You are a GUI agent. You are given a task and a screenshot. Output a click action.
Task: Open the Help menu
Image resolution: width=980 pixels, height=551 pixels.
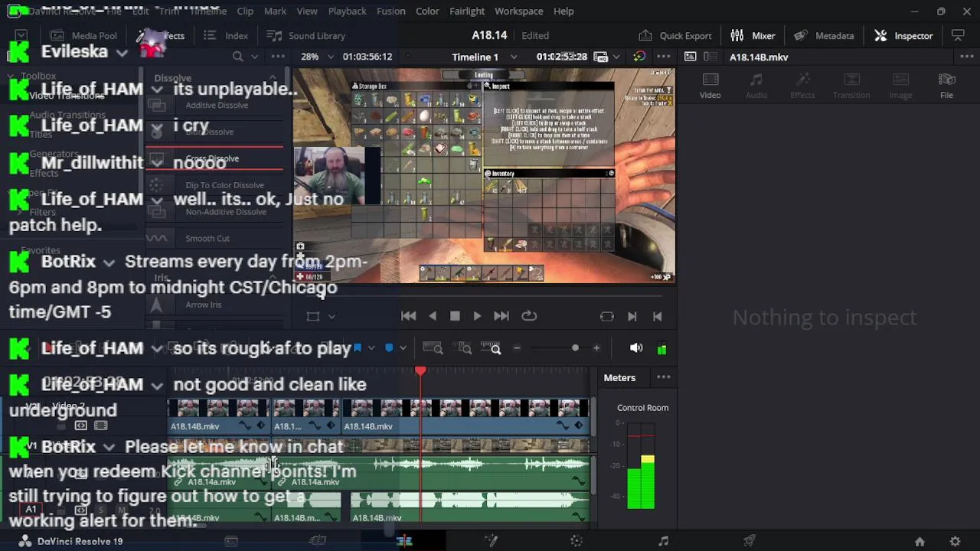(563, 11)
